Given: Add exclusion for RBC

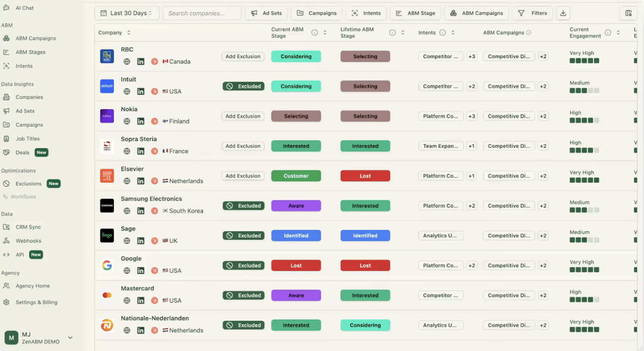Looking at the screenshot, I should [243, 56].
